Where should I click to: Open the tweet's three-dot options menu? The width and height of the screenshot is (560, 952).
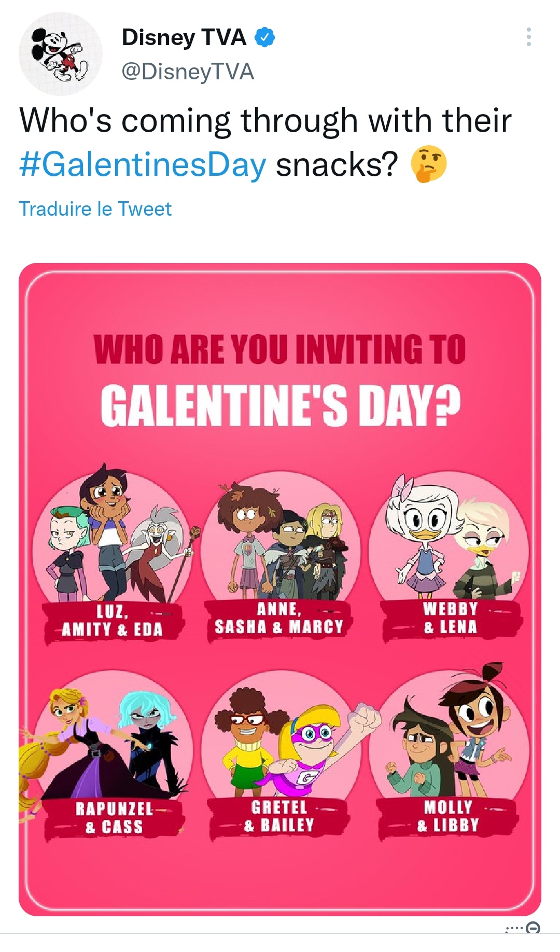click(x=528, y=37)
